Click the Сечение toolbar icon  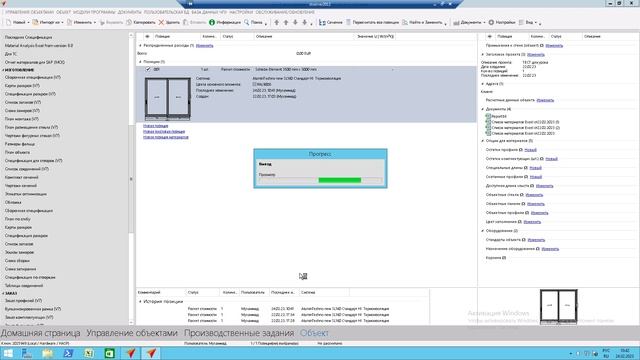[x=322, y=22]
